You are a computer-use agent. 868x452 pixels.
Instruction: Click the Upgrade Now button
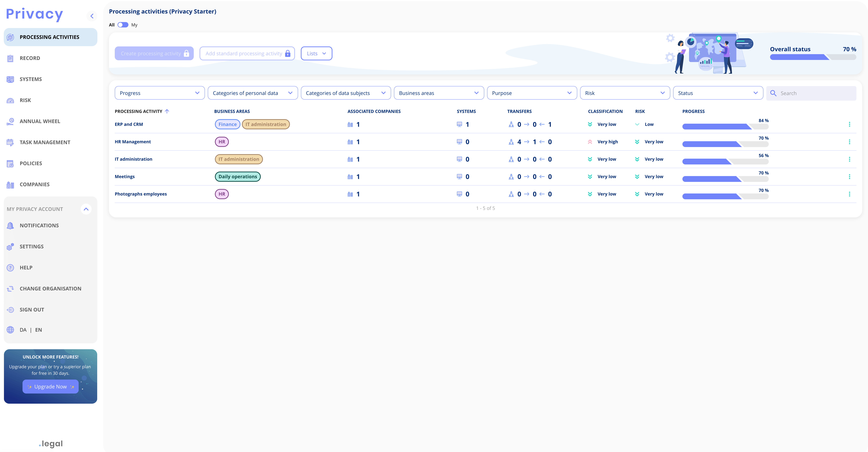pyautogui.click(x=50, y=386)
